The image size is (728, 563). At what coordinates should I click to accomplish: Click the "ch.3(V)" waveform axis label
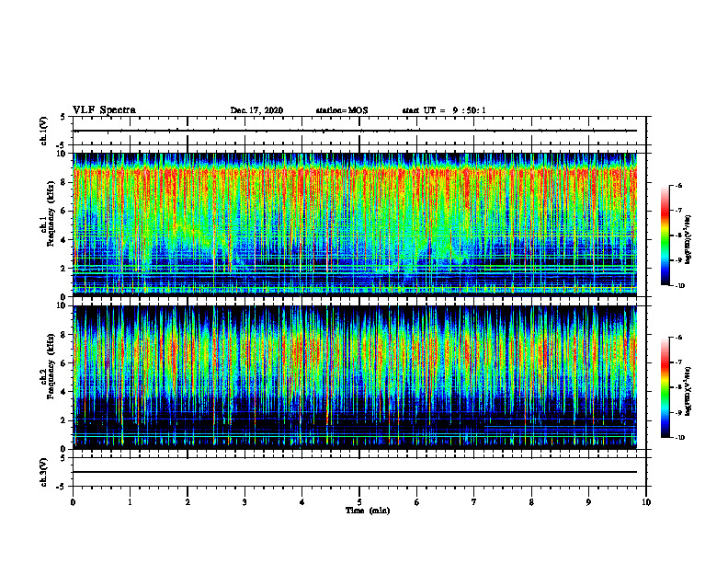(43, 472)
